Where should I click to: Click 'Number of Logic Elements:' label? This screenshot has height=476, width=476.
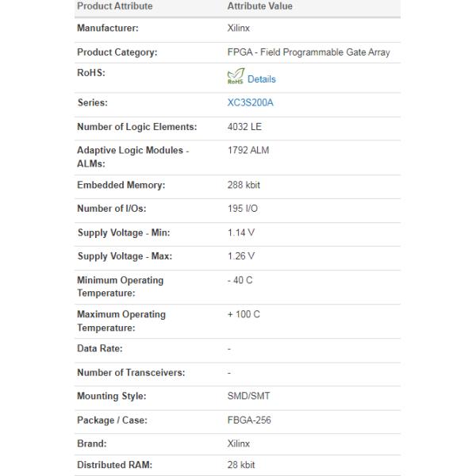[137, 127]
